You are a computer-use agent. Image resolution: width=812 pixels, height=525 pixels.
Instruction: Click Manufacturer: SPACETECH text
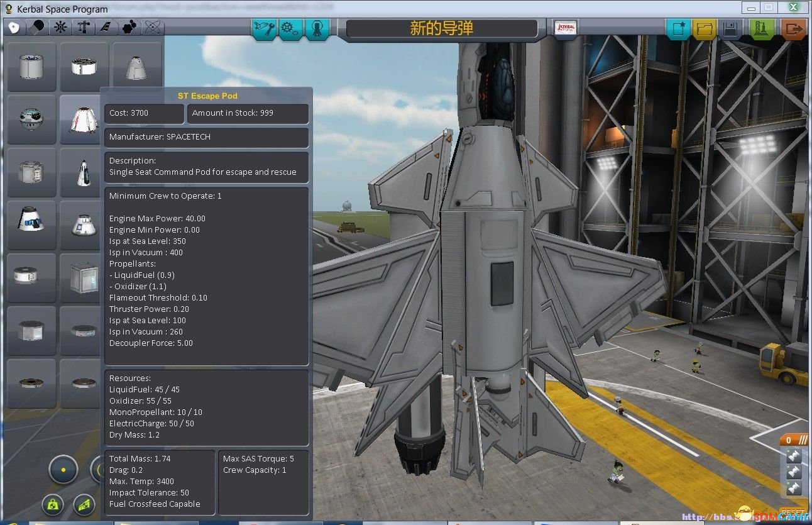(160, 136)
